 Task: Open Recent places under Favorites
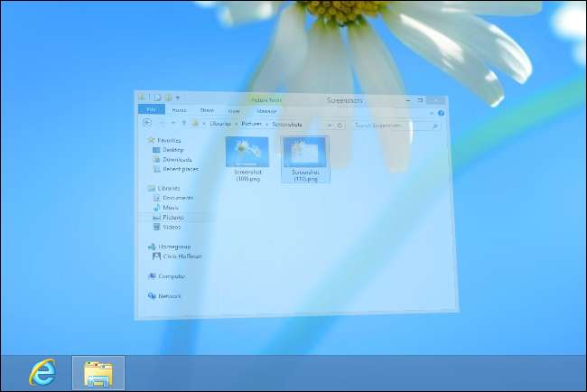point(181,169)
